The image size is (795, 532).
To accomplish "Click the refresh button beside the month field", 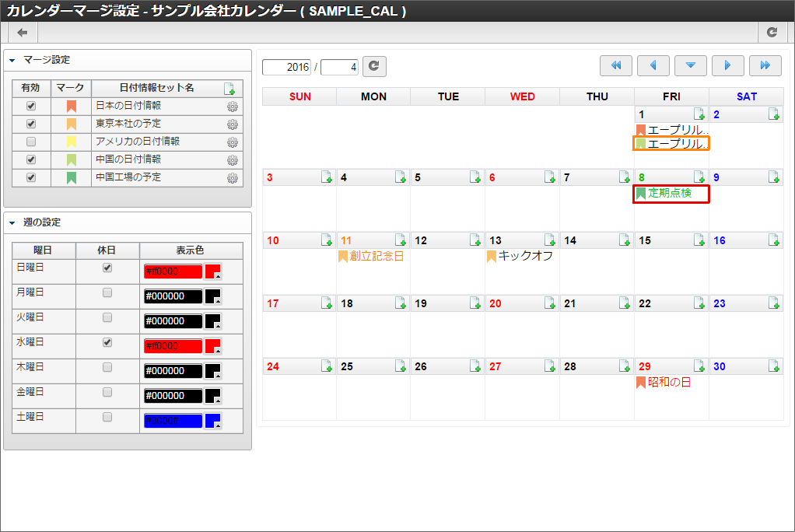I will click(374, 67).
